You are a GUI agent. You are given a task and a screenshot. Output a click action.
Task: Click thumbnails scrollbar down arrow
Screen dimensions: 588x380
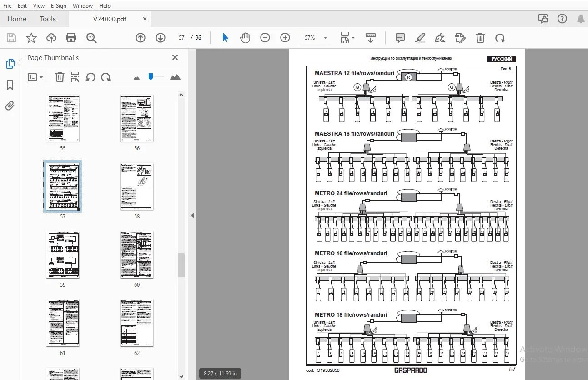(181, 376)
